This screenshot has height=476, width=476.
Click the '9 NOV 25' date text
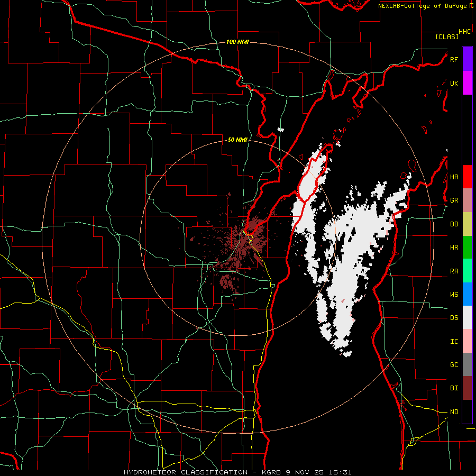305,472
